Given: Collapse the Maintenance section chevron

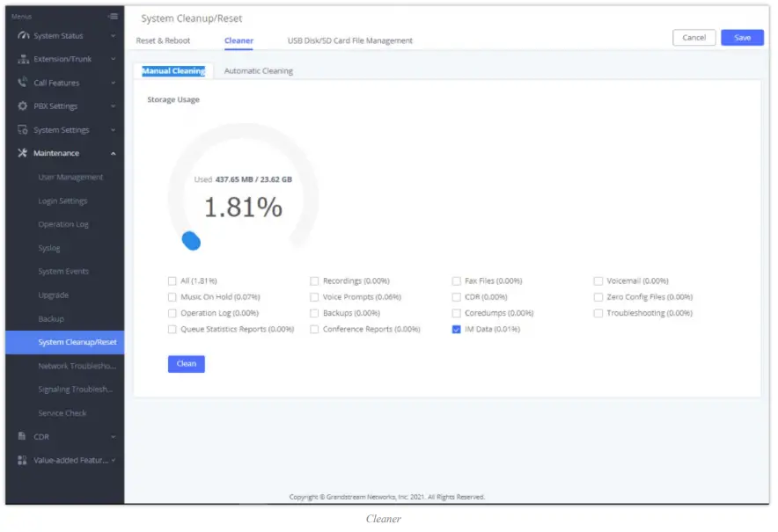Looking at the screenshot, I should pos(113,154).
